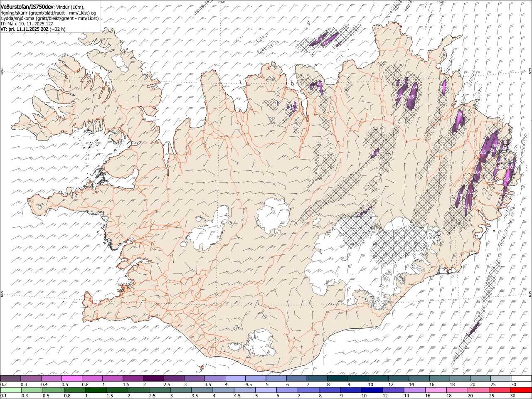Pick the darkest green swatch labeled 1

96,390
